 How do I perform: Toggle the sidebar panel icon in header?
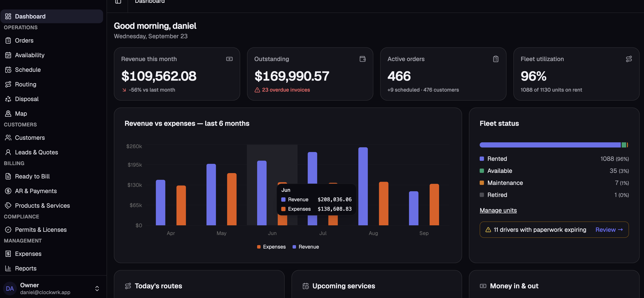pos(118,2)
